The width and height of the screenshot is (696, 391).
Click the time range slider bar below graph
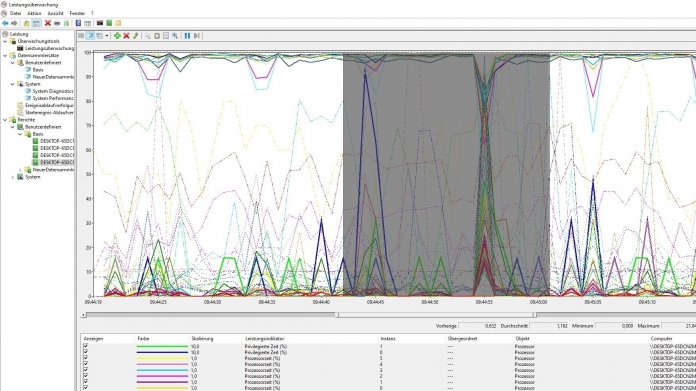pos(436,315)
